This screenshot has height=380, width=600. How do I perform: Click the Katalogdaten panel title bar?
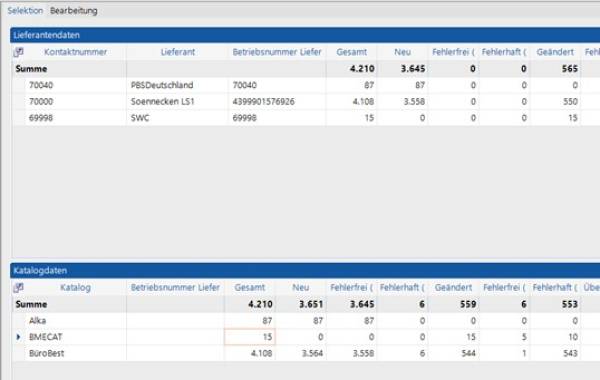click(x=305, y=271)
